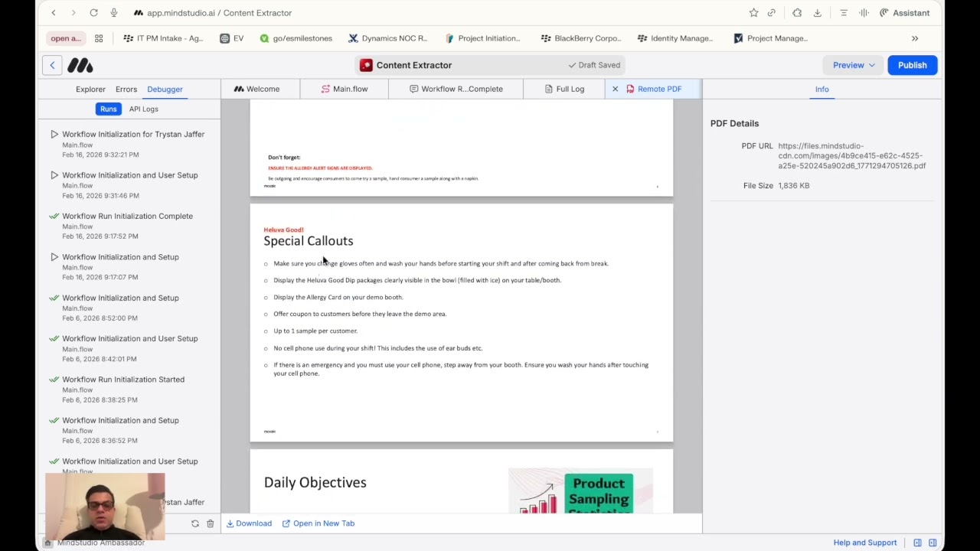Delete runs with the trash icon
Image resolution: width=980 pixels, height=551 pixels.
click(211, 523)
